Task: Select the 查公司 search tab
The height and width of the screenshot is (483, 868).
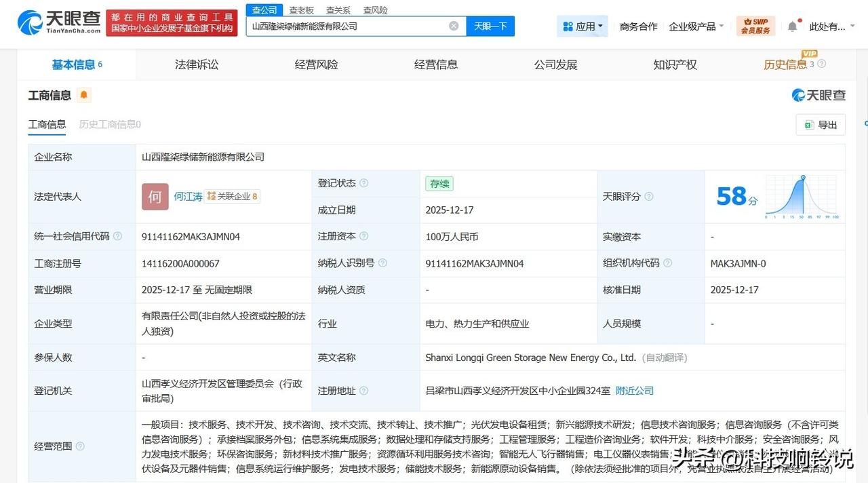Action: (x=264, y=10)
